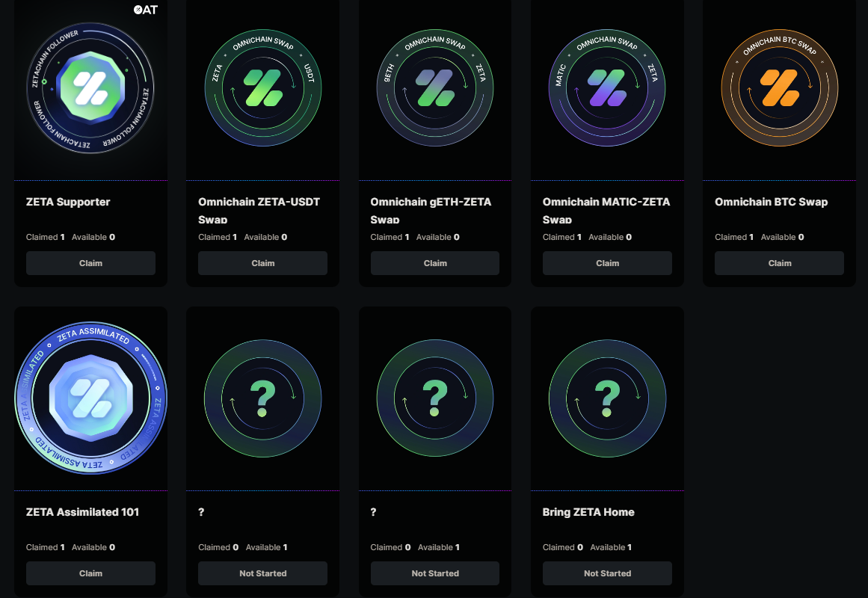Click Claim under ZETA Assimilated 101

click(90, 573)
